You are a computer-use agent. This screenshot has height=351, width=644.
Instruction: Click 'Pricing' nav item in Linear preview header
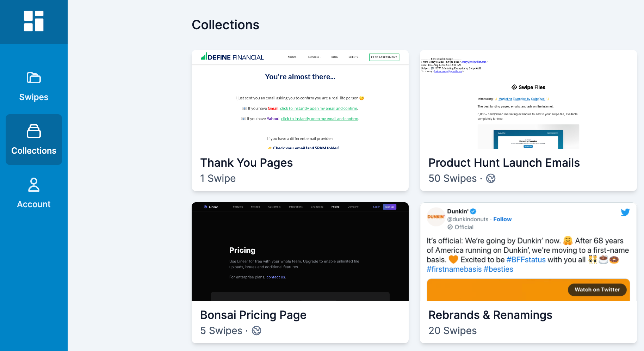click(335, 207)
